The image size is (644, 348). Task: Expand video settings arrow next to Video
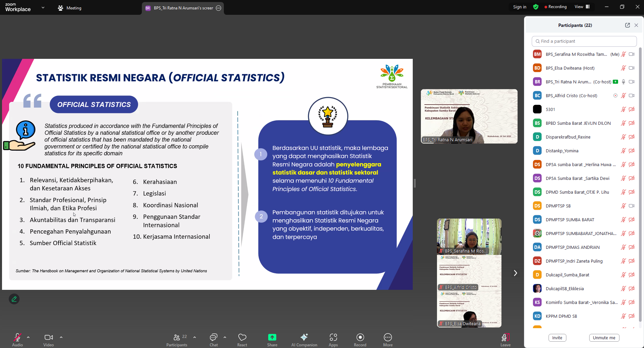click(x=61, y=337)
